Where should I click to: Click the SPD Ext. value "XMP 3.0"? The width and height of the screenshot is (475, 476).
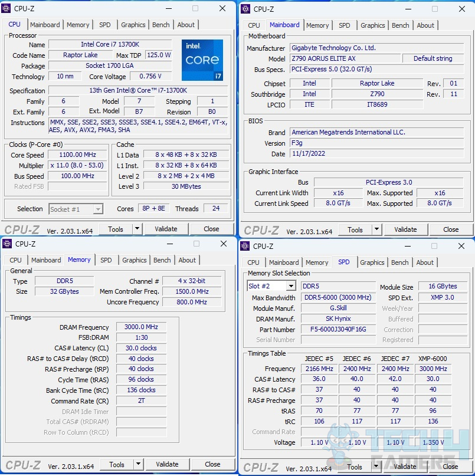(443, 297)
